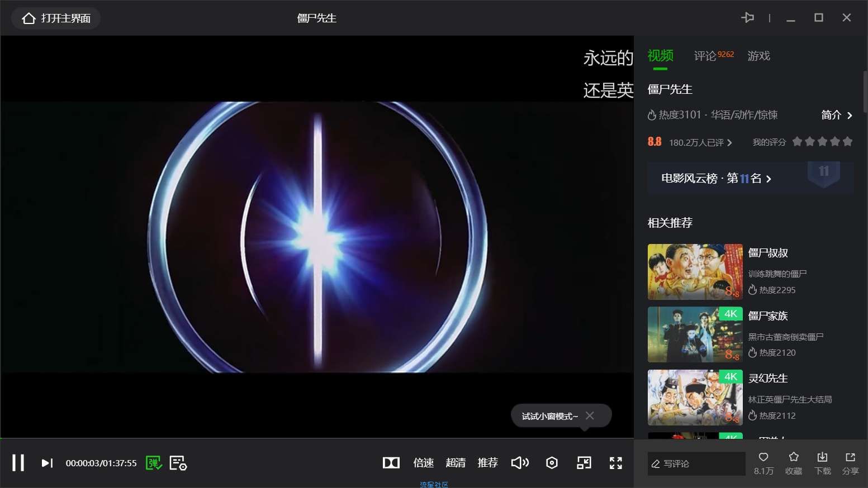Expand the 简介 description

click(837, 115)
